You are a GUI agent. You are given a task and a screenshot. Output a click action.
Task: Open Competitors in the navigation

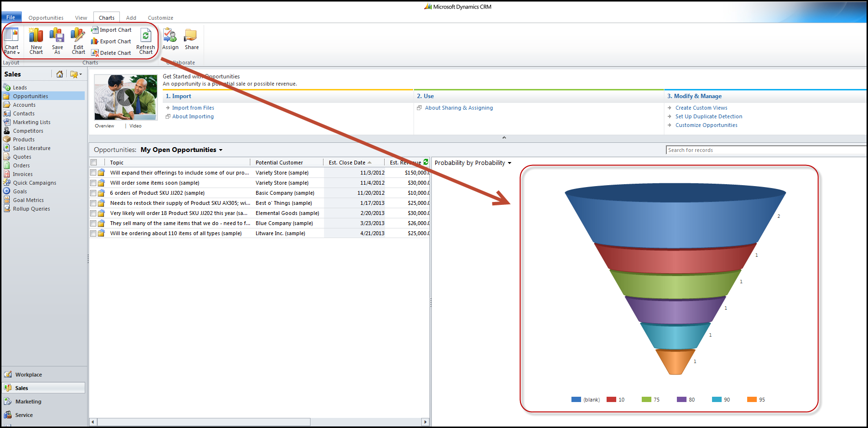coord(28,131)
